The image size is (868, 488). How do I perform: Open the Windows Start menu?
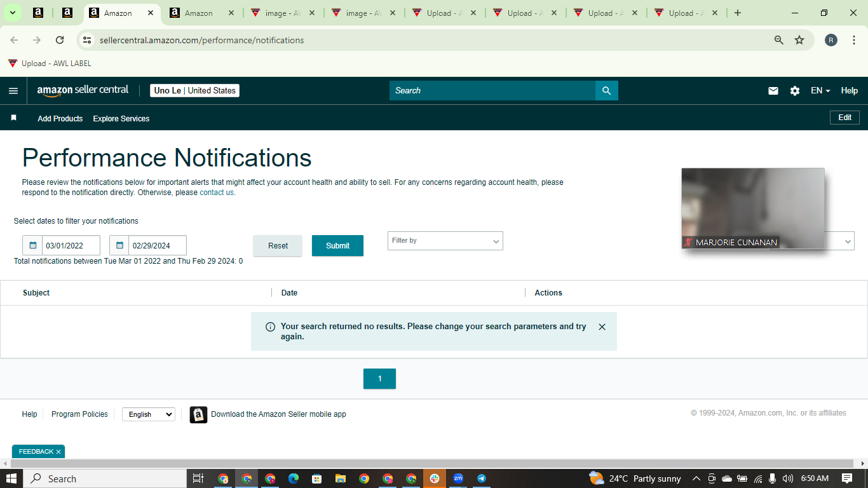[11, 478]
